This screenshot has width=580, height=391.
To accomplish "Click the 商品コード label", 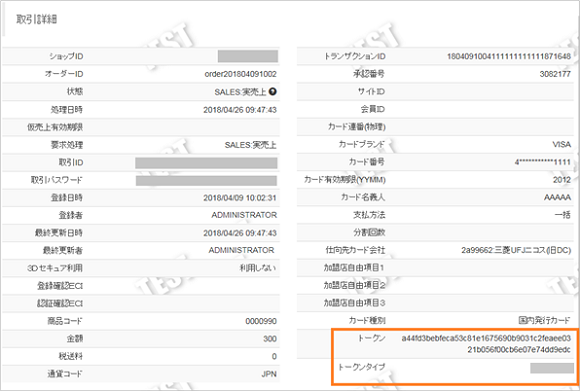I will pyautogui.click(x=65, y=321).
